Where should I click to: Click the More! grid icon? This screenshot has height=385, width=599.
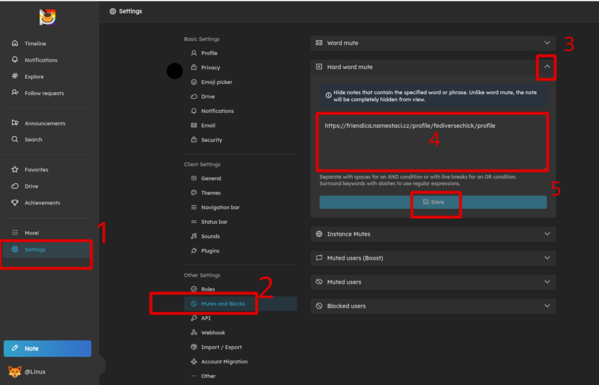click(x=15, y=233)
